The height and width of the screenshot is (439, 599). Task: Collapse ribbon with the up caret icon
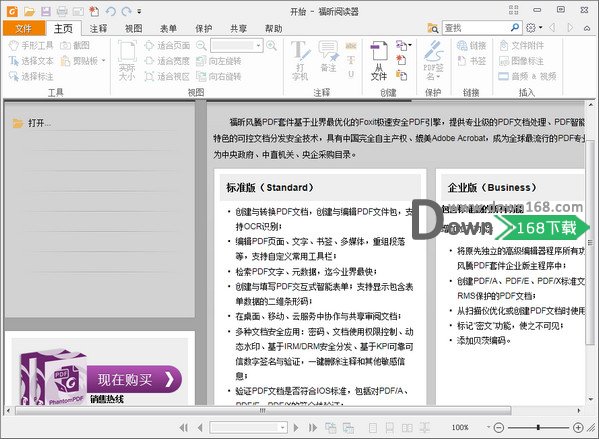point(587,28)
